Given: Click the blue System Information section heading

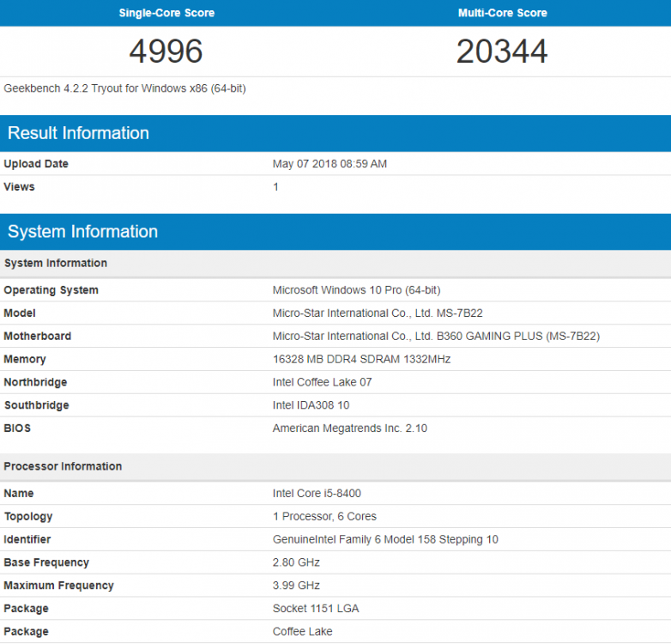Looking at the screenshot, I should (82, 232).
